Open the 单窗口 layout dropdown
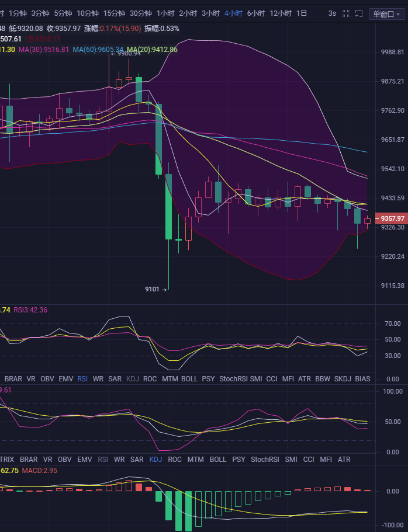 pos(387,14)
